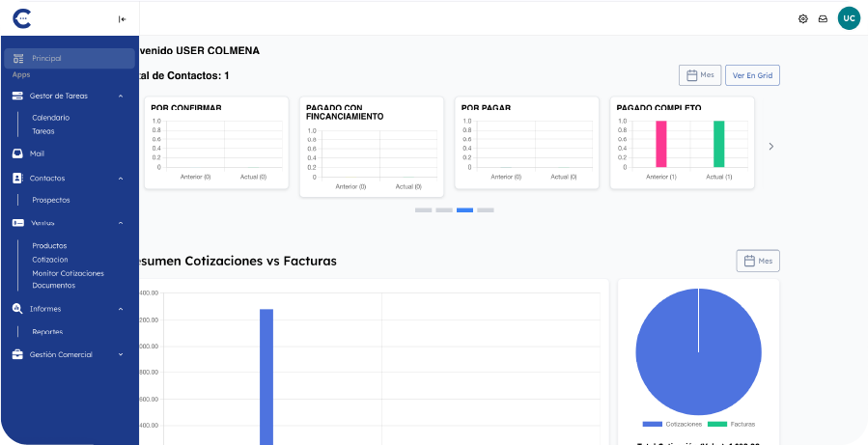Open Mail in sidebar

point(37,153)
